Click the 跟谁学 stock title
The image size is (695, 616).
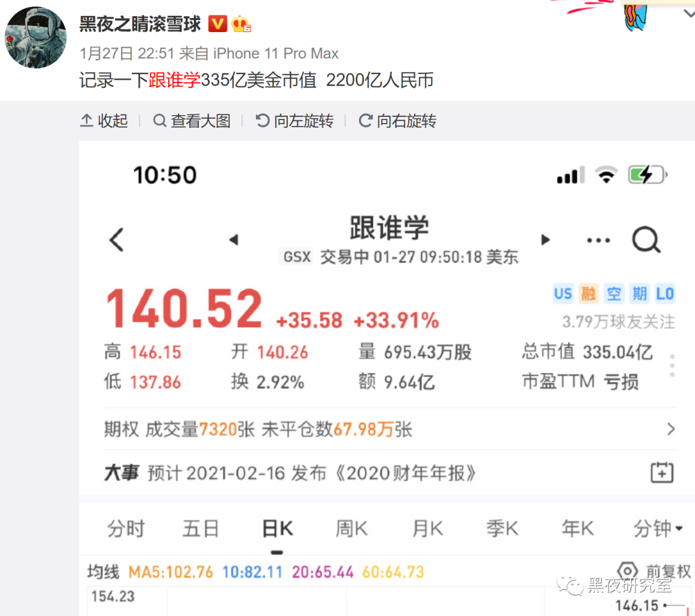[389, 228]
